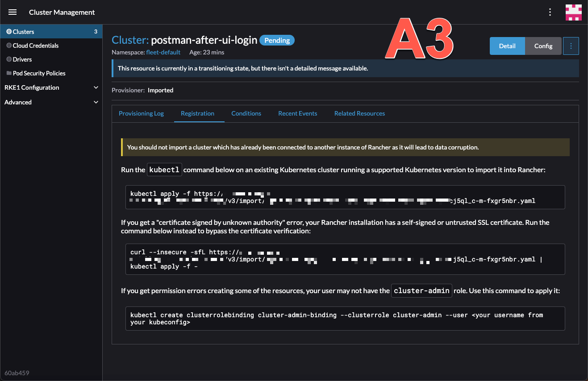Open the fleet-default namespace link
588x381 pixels.
click(x=163, y=52)
